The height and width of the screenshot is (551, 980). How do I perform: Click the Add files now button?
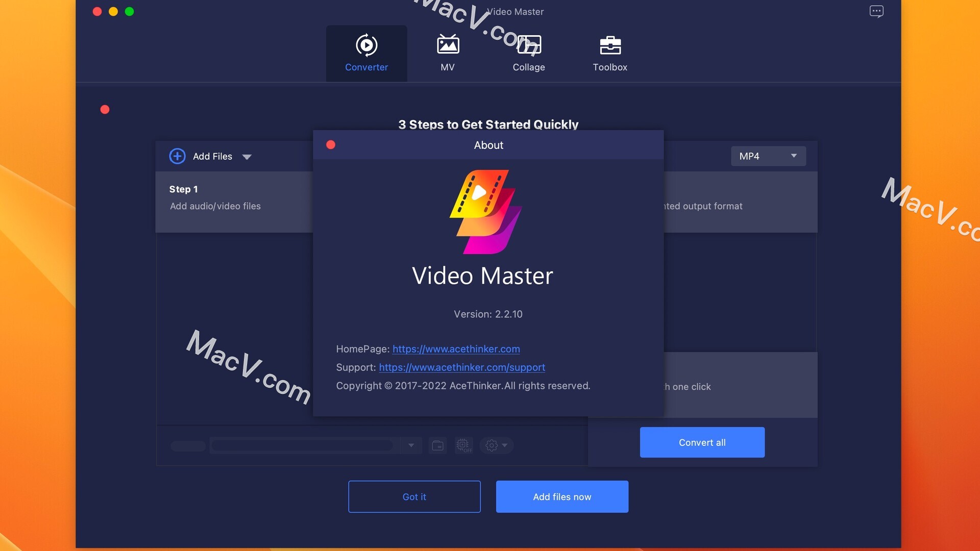pyautogui.click(x=562, y=496)
